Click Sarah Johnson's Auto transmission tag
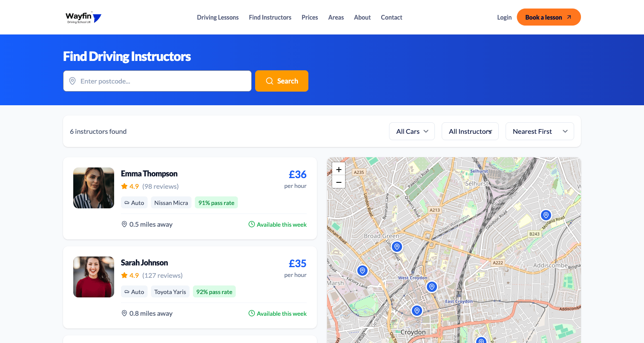 point(134,292)
